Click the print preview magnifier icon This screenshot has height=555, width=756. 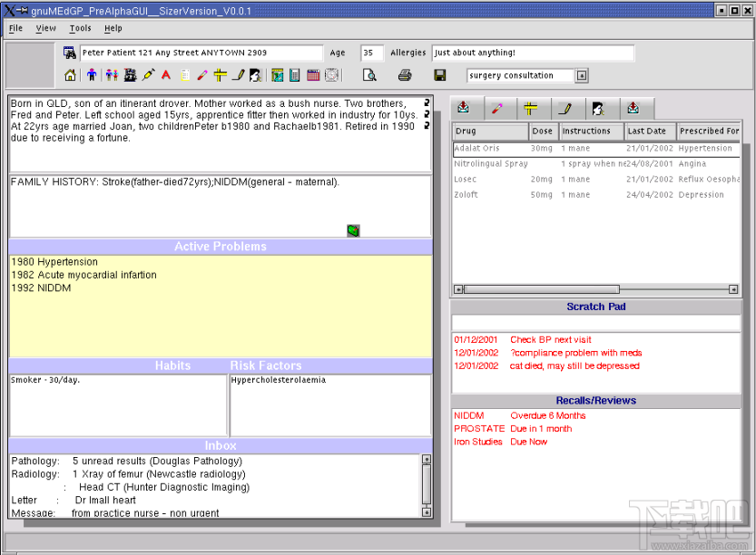click(x=371, y=75)
